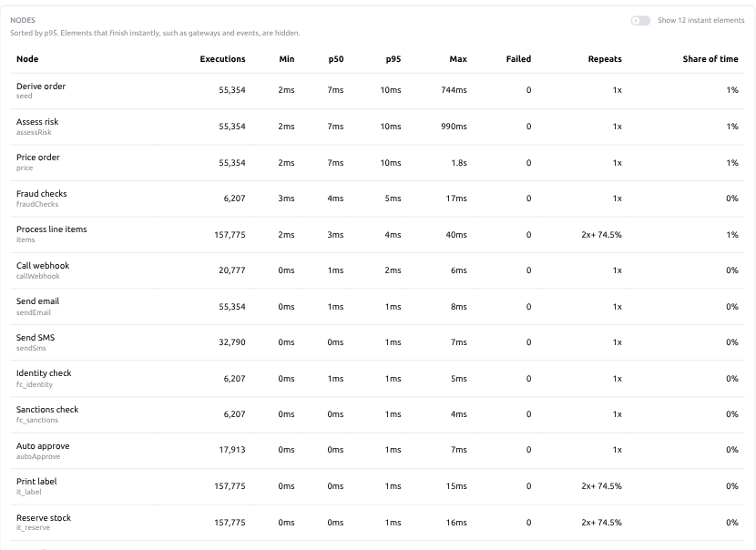Viewport: 756px width, 550px height.
Task: Select the Assess risk node
Action: click(37, 121)
